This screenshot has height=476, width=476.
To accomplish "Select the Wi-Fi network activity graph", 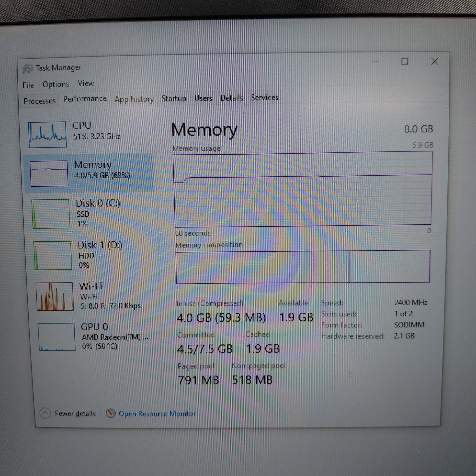I will 55,296.
